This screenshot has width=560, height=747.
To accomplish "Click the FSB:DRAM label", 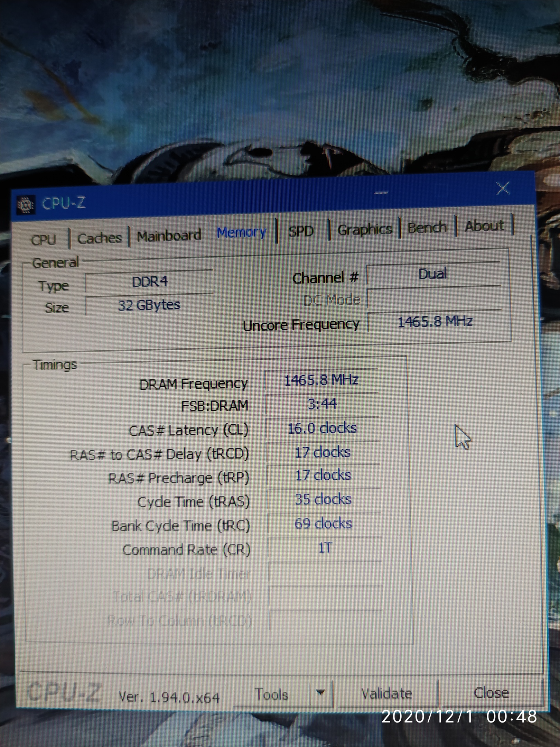I will coord(215,406).
